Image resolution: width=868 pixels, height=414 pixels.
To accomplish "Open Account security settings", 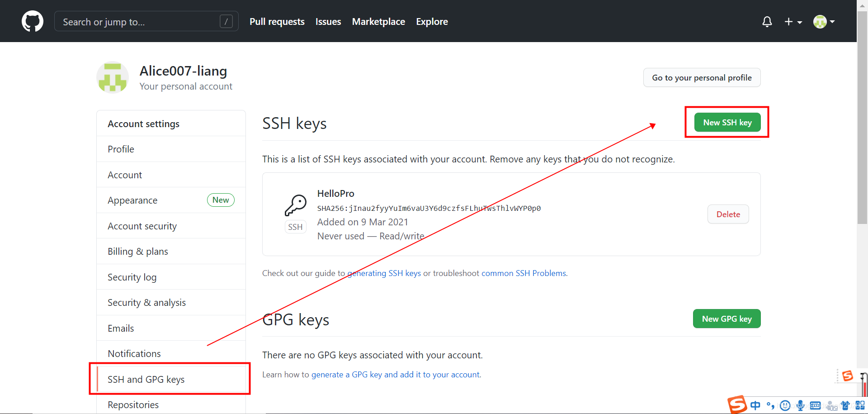I will 171,226.
